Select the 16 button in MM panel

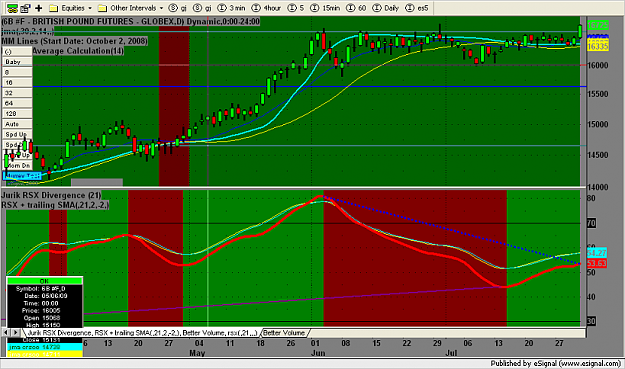[x=17, y=82]
